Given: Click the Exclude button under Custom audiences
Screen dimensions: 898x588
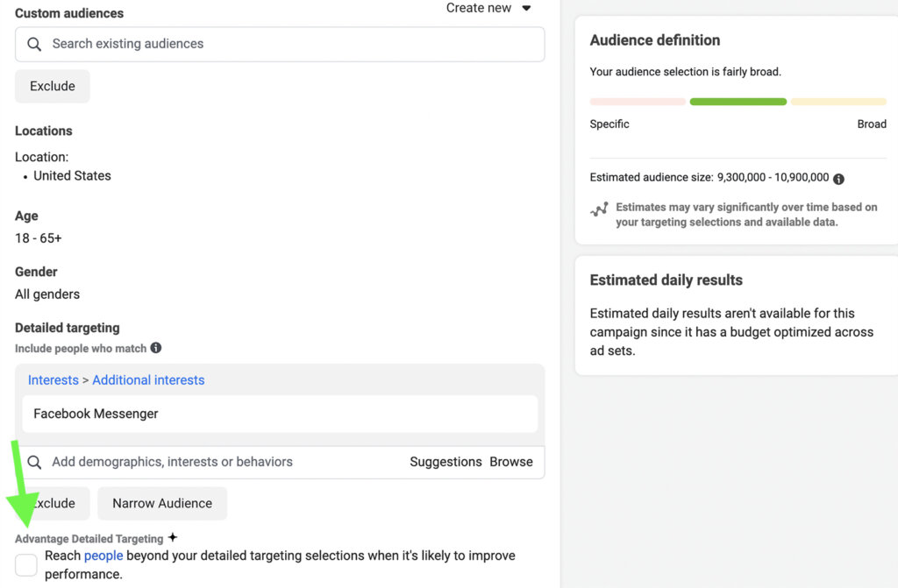Looking at the screenshot, I should tap(52, 86).
